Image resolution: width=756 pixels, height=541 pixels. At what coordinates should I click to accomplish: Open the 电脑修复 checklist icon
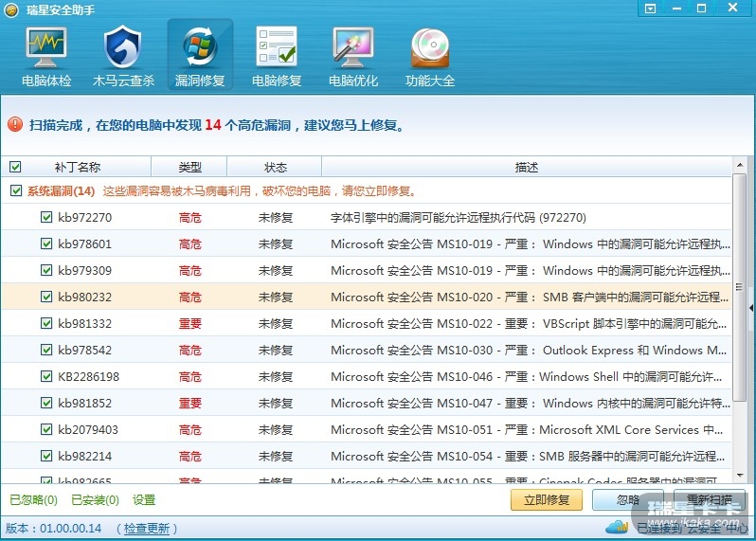coord(277,46)
